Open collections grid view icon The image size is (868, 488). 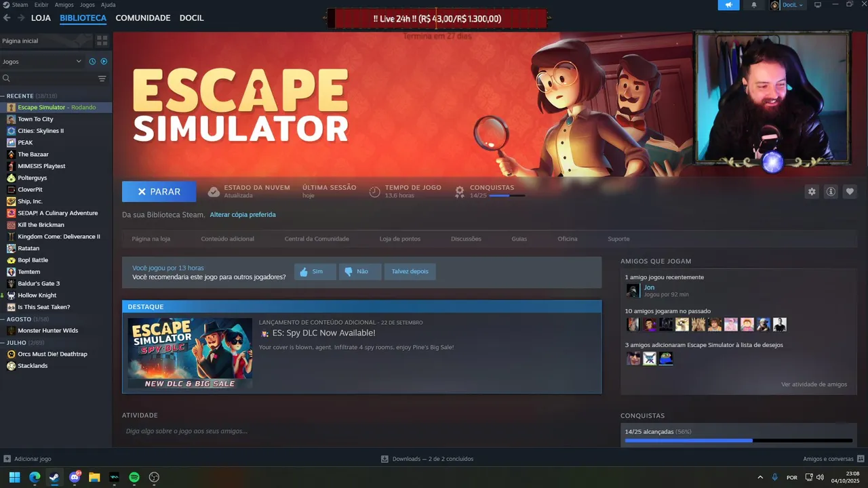pyautogui.click(x=102, y=41)
